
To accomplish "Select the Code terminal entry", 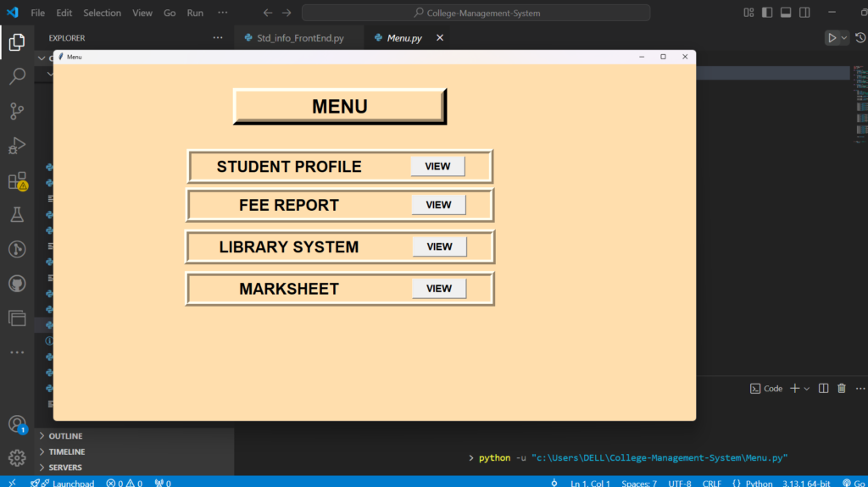I will tap(766, 389).
